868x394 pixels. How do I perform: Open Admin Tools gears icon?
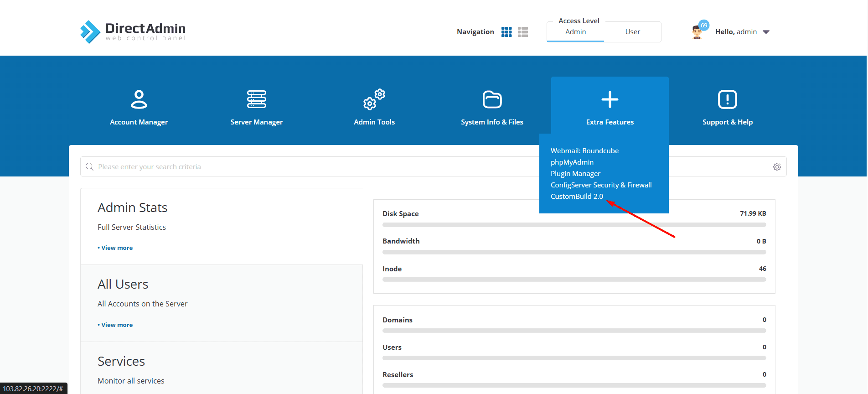374,99
